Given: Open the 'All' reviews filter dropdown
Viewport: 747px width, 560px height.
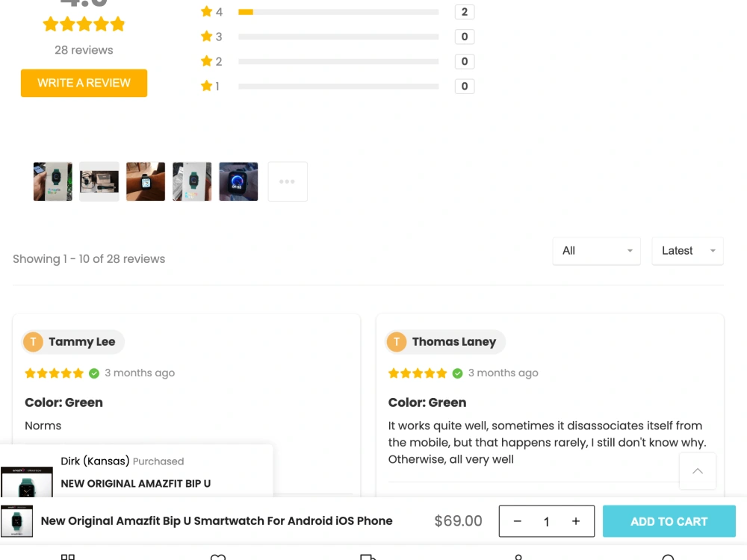Looking at the screenshot, I should [x=596, y=251].
